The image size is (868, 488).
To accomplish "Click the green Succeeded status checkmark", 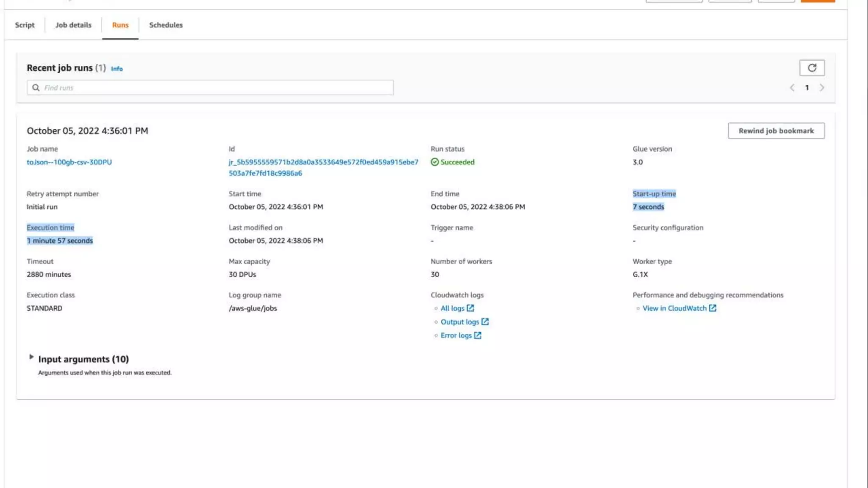I will (434, 162).
